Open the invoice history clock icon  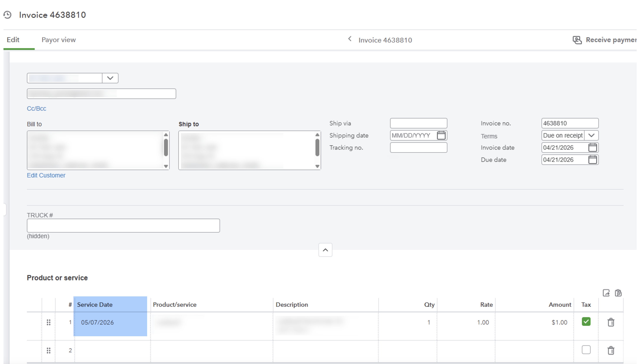coord(8,15)
